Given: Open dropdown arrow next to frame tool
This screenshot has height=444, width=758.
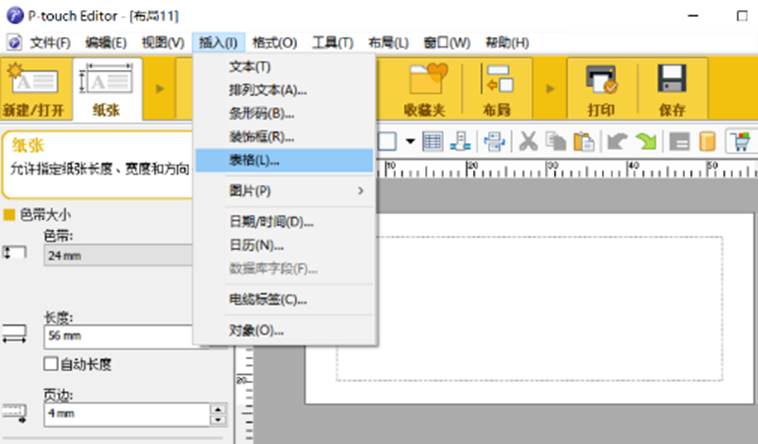Looking at the screenshot, I should point(410,142).
